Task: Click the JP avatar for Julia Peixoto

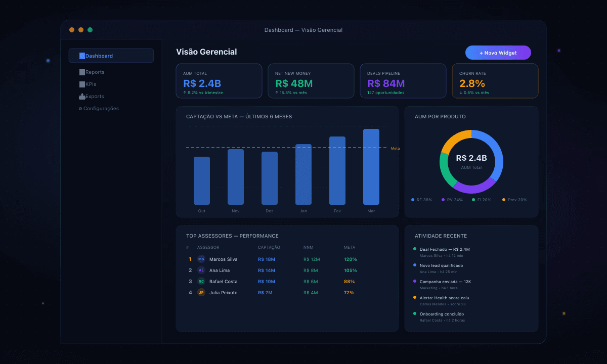Action: [202, 292]
